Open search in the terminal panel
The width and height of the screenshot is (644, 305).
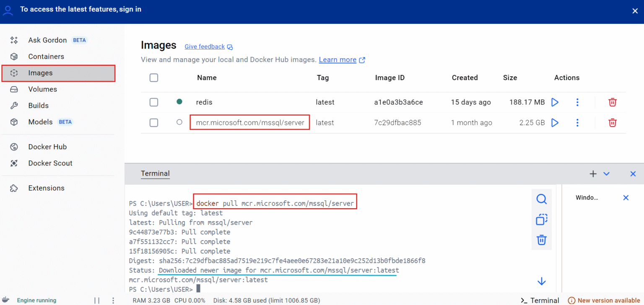pos(541,199)
